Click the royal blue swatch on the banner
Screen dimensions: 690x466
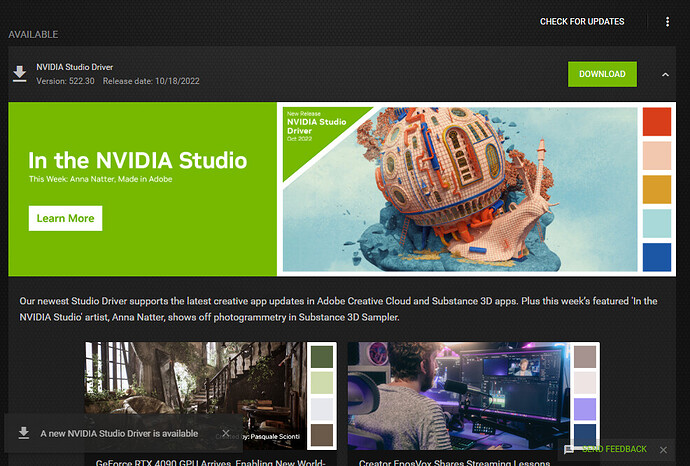[x=657, y=257]
